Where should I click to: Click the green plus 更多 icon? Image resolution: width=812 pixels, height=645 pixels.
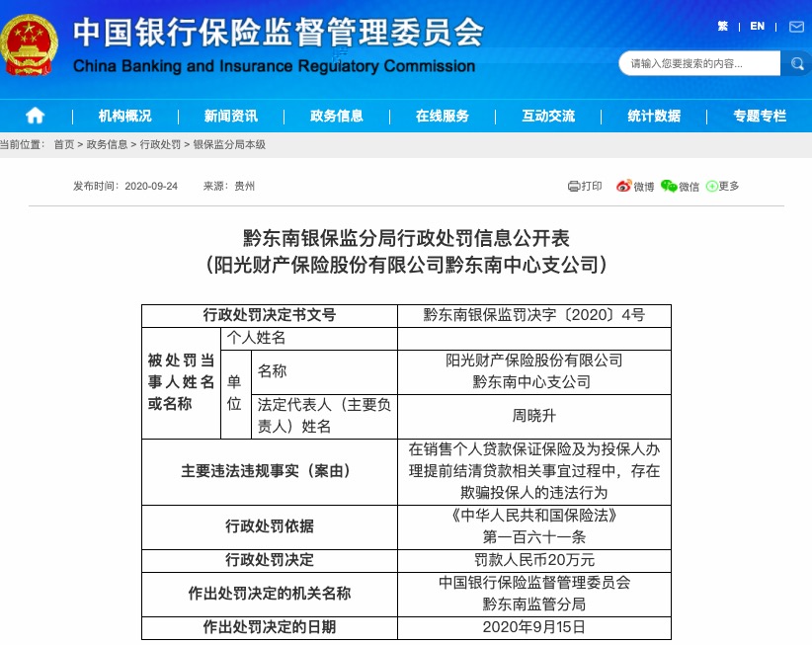tap(722, 186)
